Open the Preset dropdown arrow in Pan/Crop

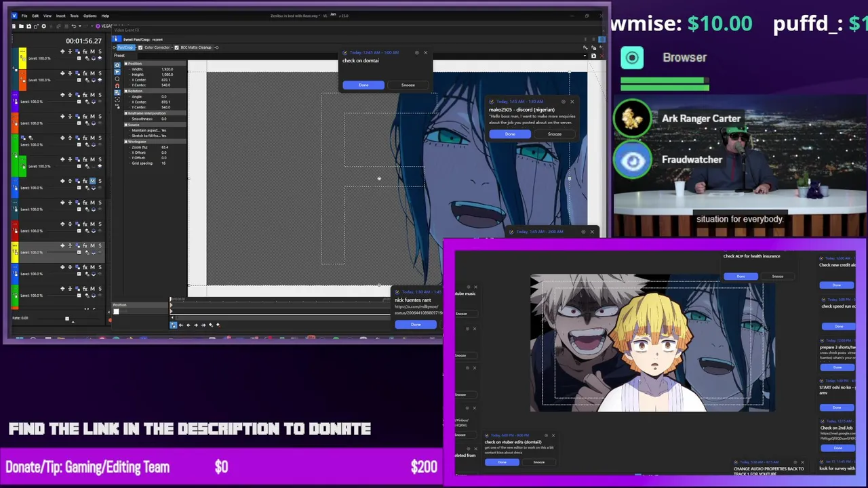(585, 56)
